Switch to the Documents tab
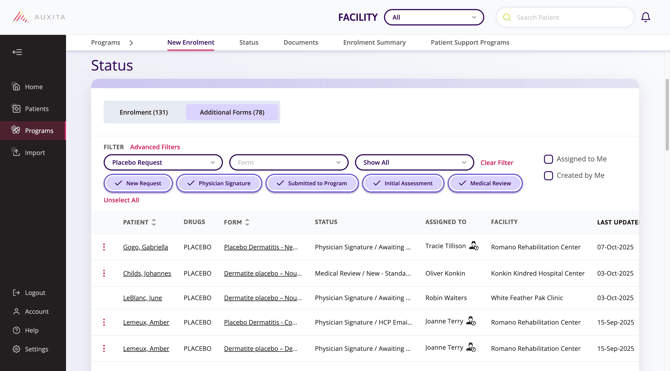670x371 pixels. click(x=301, y=43)
